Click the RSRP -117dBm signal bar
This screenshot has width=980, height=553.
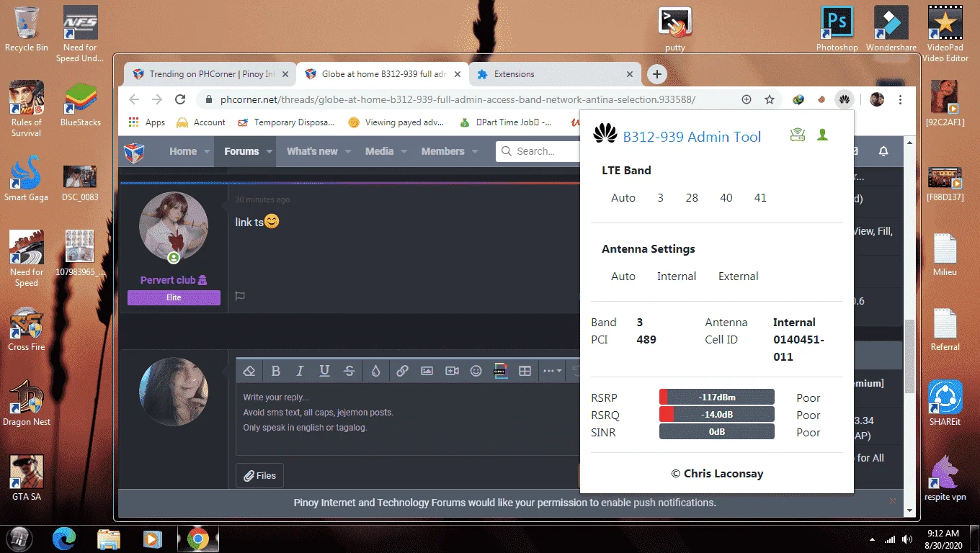tap(717, 397)
